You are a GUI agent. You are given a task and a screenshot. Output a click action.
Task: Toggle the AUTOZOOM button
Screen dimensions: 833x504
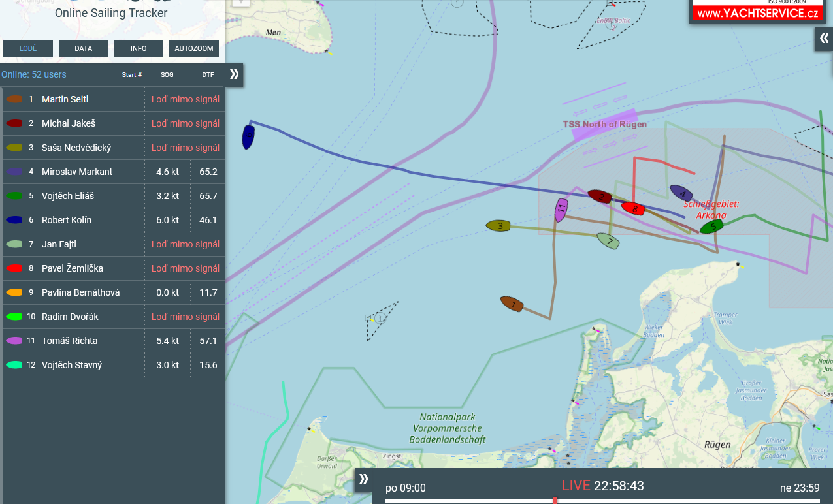coord(194,48)
